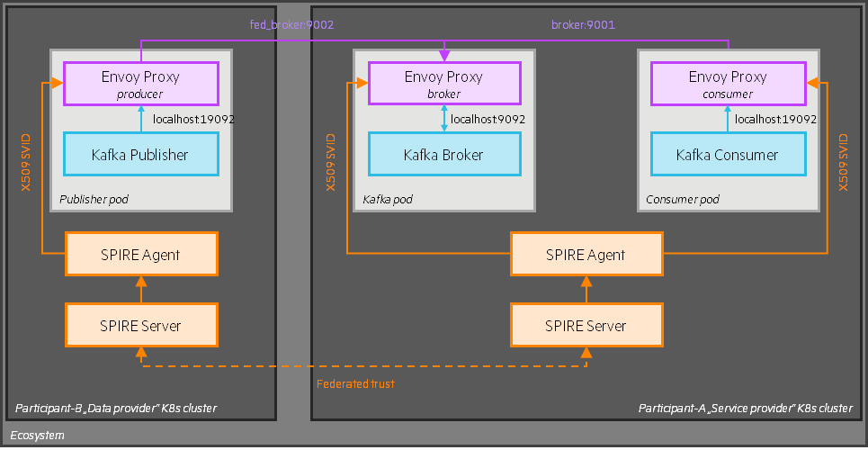Click the localhost:9092 label in Kafka pod
Screen dimensions: 868x450
488,119
